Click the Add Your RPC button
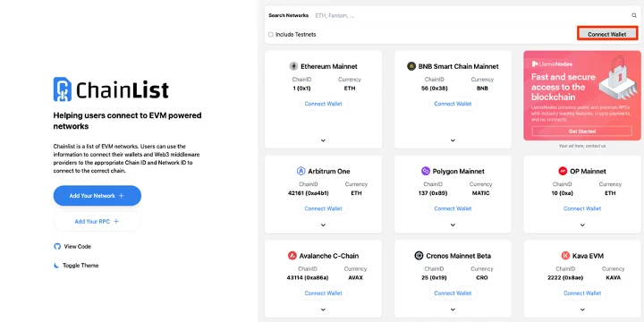This screenshot has height=322, width=644. pos(97,222)
